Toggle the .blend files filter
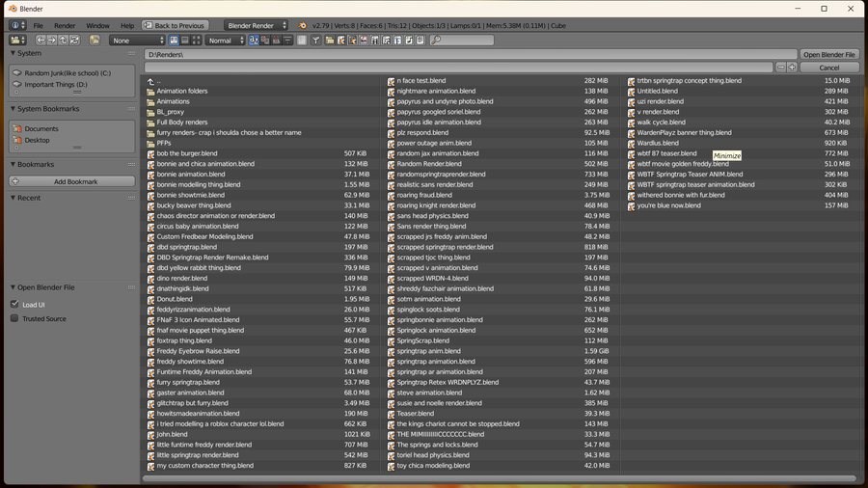Screen dimensions: 868x488 (341, 41)
